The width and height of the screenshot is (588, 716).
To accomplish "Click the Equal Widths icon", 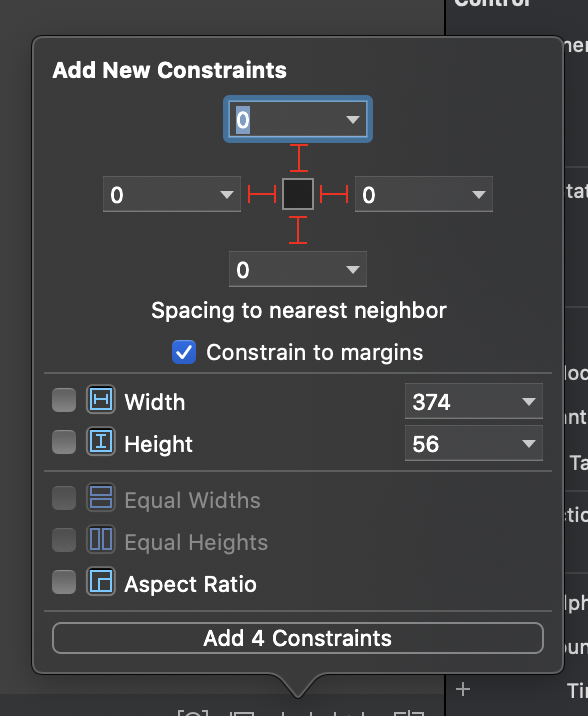I will pos(101,498).
